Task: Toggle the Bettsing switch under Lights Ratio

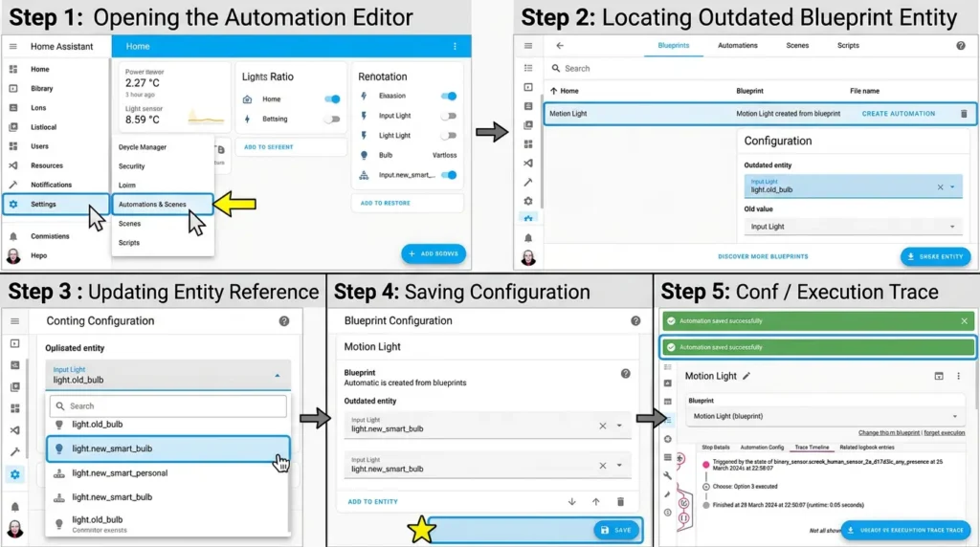Action: (x=332, y=119)
